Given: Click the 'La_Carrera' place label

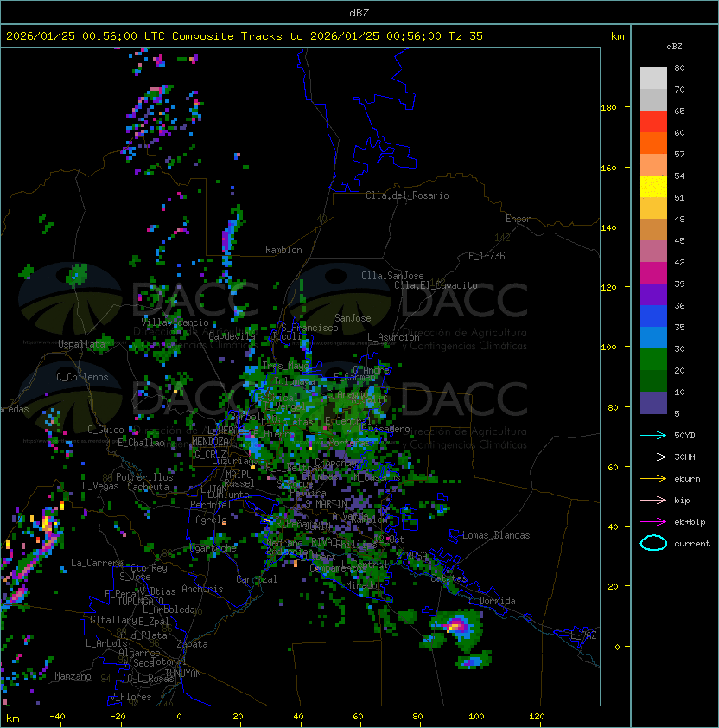Looking at the screenshot, I should point(97,563).
